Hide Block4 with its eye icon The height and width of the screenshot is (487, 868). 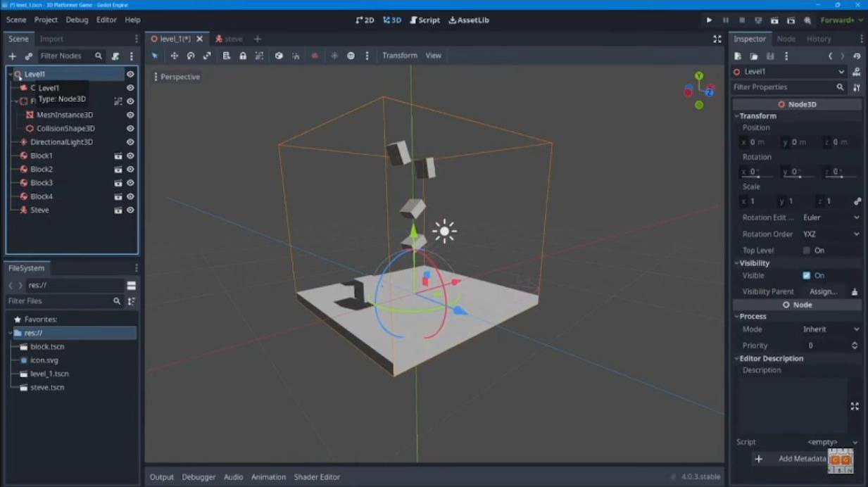pos(130,196)
